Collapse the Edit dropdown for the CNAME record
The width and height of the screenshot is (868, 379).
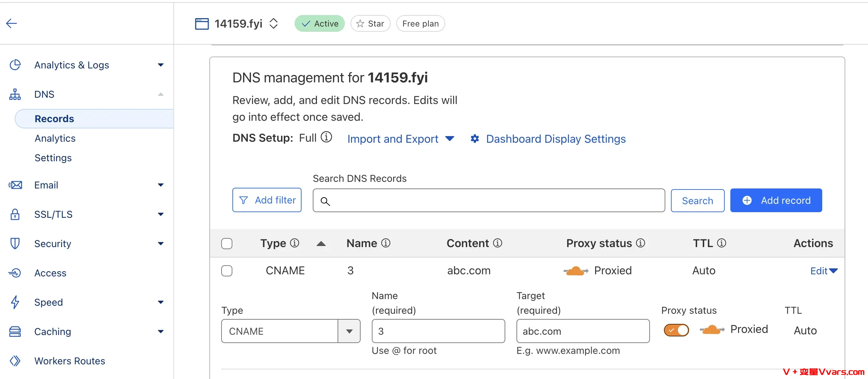pyautogui.click(x=824, y=271)
